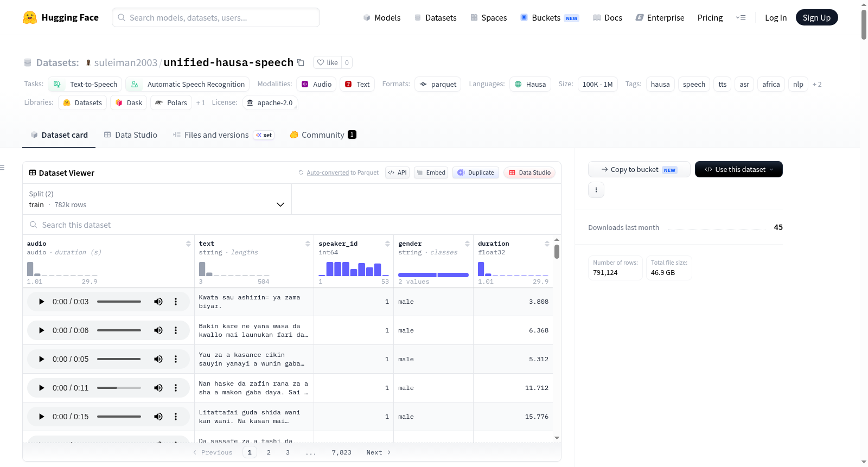Focus the Search this dataset field

pos(292,225)
